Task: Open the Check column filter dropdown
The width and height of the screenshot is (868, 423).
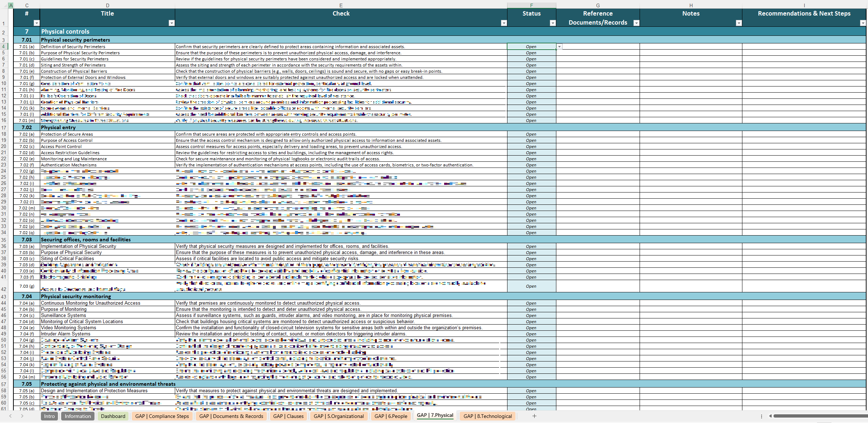Action: 504,23
